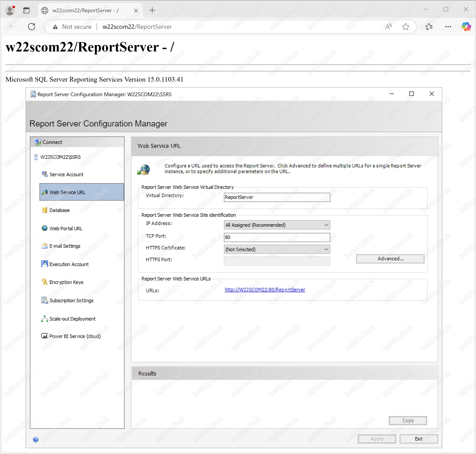Click the TCP Port field

(277, 237)
